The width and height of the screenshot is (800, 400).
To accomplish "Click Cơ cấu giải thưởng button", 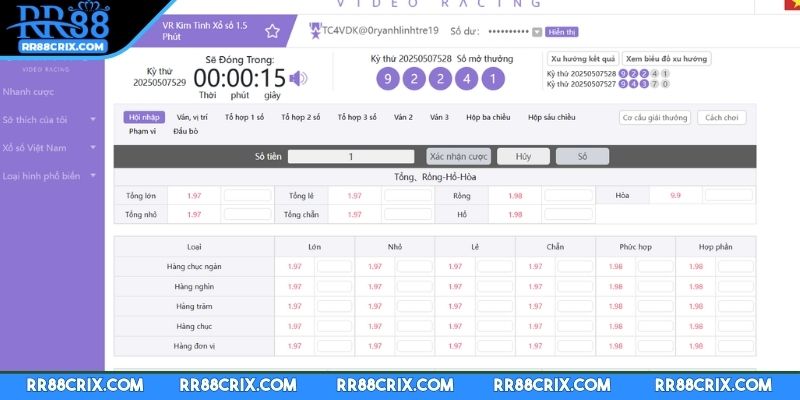I will click(x=655, y=118).
